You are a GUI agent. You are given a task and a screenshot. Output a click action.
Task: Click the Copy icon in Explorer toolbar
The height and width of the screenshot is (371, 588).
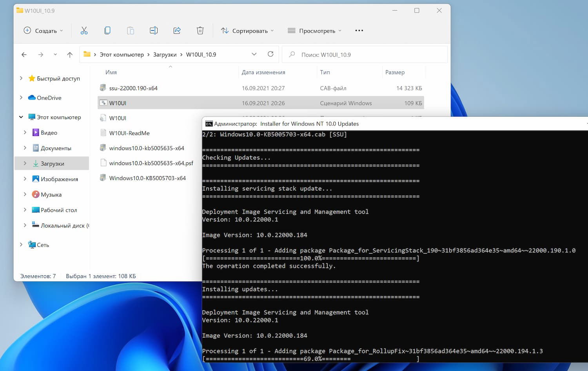tap(107, 31)
